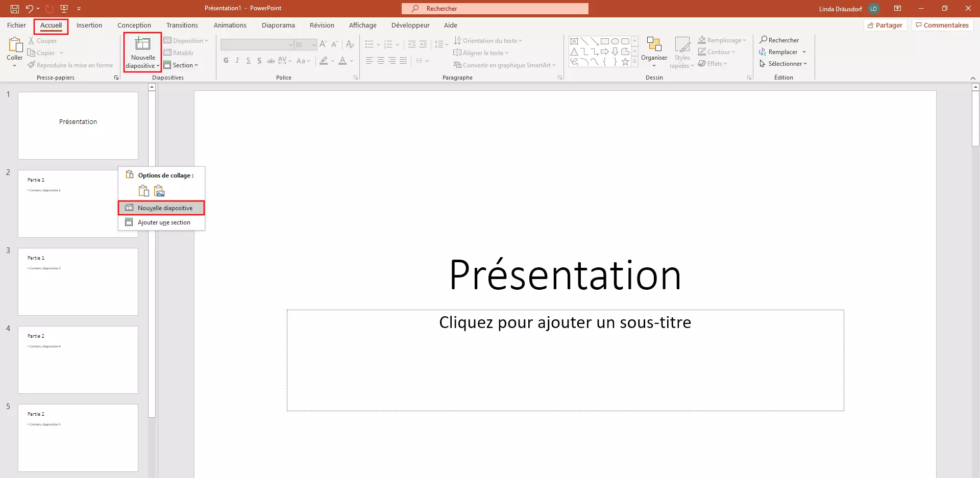
Task: Open the Sélectionner dropdown
Action: 783,64
